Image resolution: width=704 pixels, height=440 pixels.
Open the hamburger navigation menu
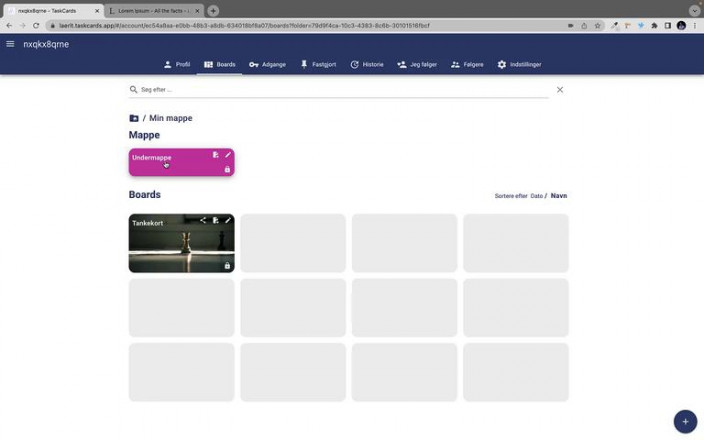coord(10,44)
